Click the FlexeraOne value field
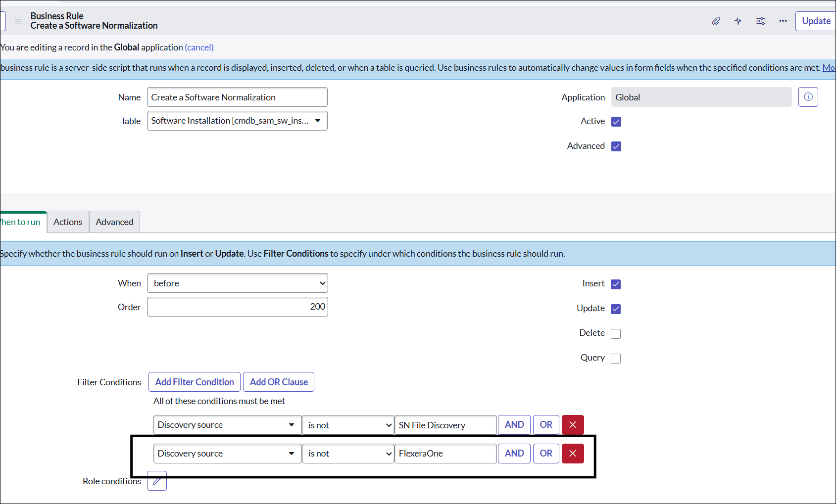 point(445,454)
